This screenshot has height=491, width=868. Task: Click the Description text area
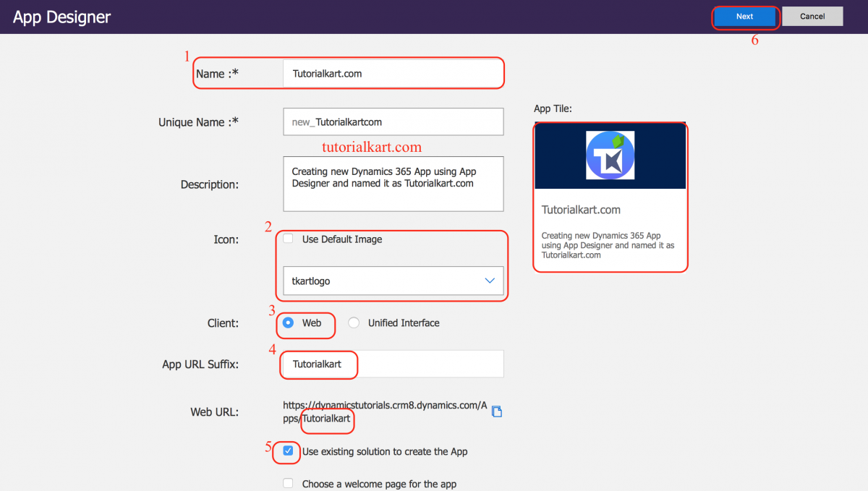[x=393, y=184]
